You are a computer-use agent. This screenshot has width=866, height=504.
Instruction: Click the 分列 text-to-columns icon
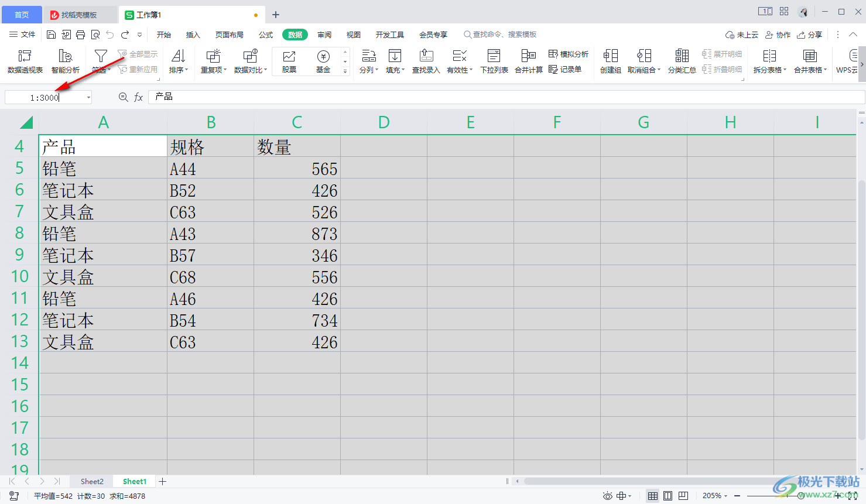point(368,56)
